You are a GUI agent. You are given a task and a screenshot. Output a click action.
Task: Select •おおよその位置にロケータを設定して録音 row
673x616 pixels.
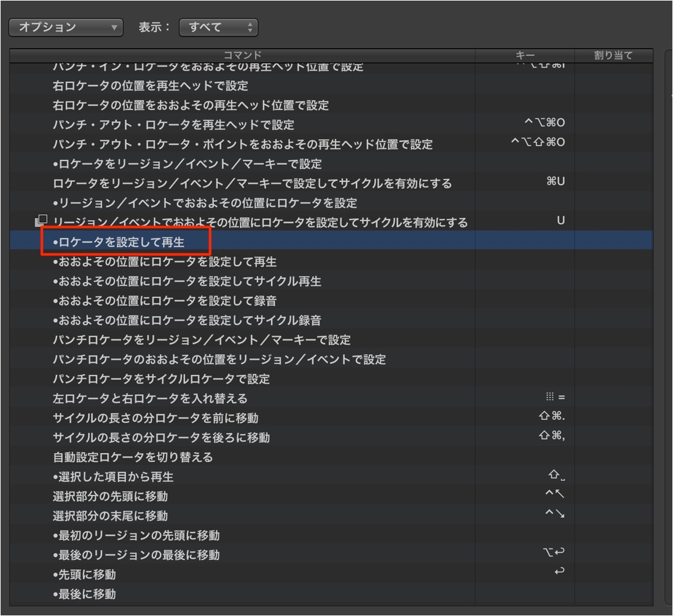click(331, 301)
